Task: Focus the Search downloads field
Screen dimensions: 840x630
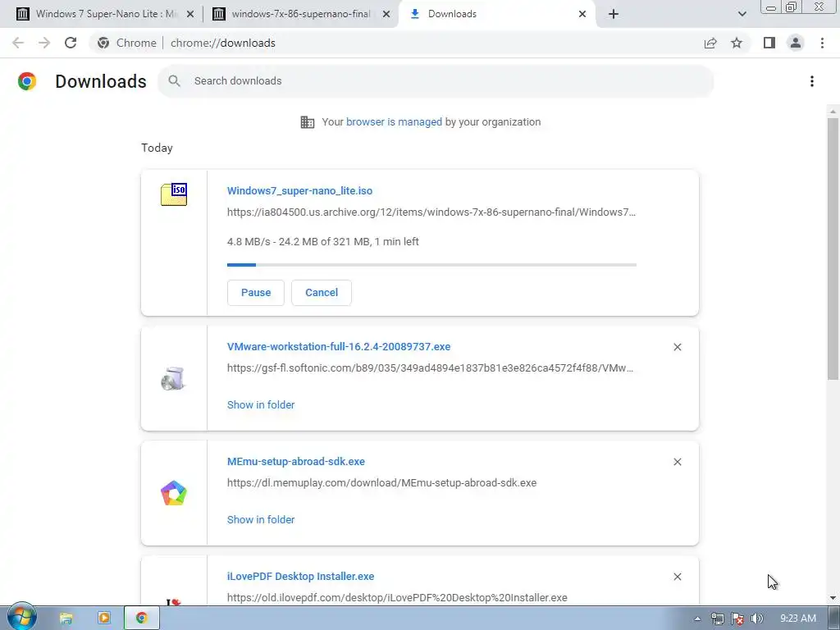Action: point(436,81)
